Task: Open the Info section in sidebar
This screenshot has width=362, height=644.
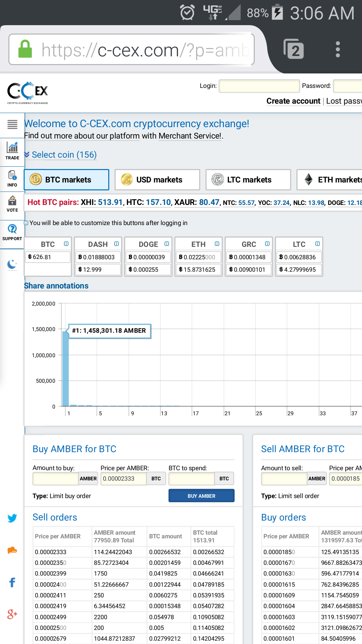Action: tap(12, 178)
